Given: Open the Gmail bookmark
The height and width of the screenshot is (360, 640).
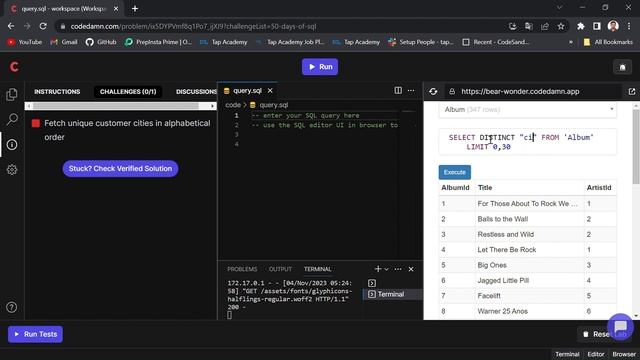Looking at the screenshot, I should pyautogui.click(x=64, y=42).
